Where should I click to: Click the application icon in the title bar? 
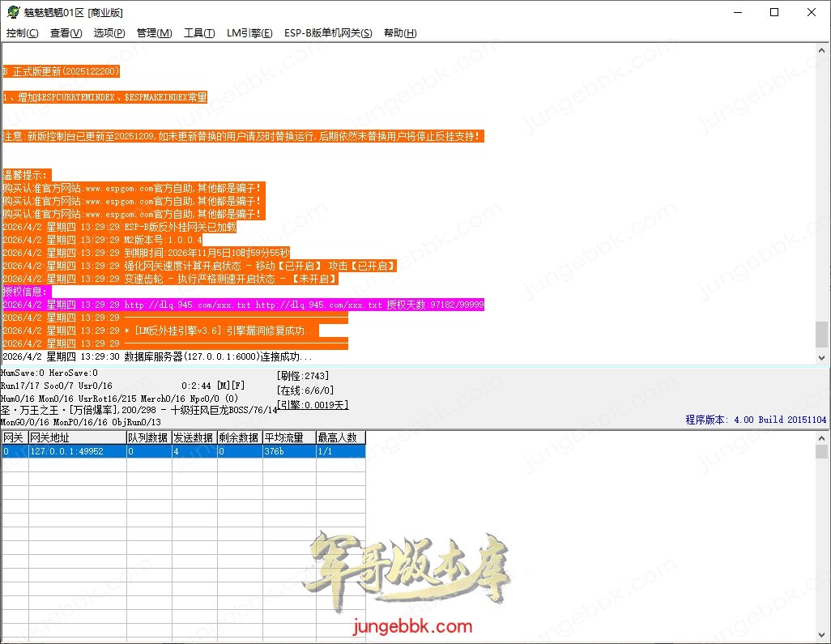pos(11,12)
